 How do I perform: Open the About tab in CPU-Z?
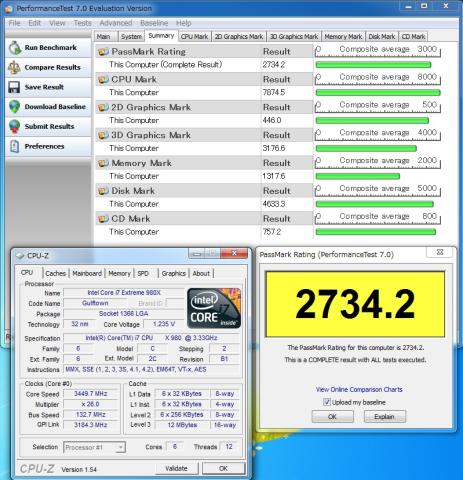[201, 273]
